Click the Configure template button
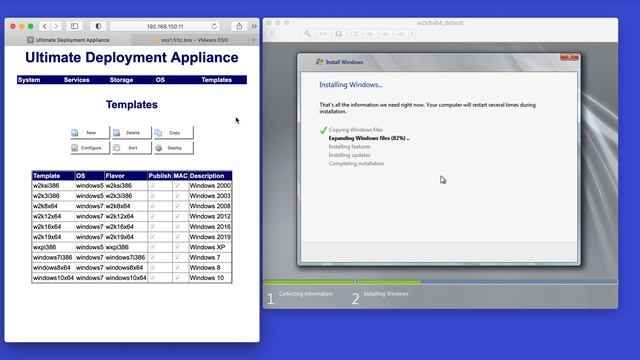 [90, 148]
